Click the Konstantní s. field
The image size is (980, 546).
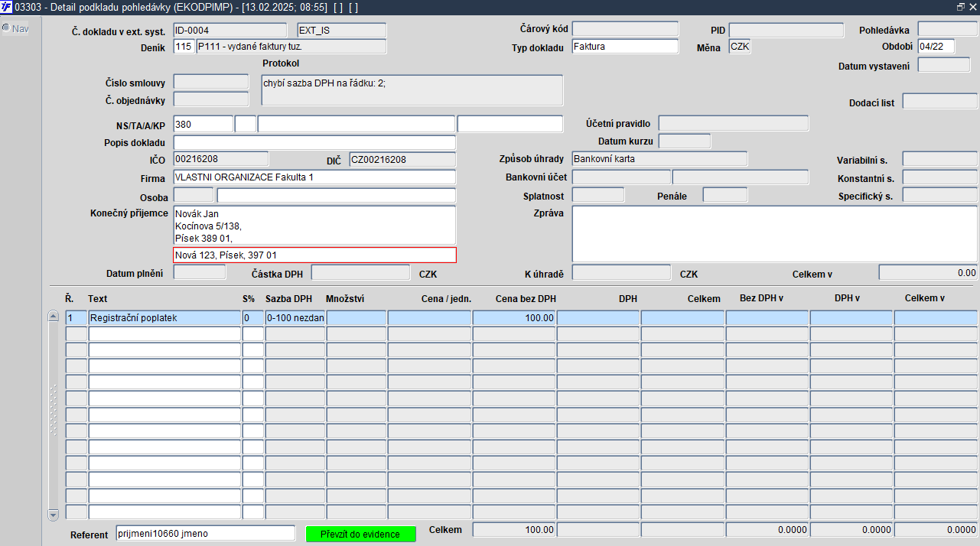939,177
